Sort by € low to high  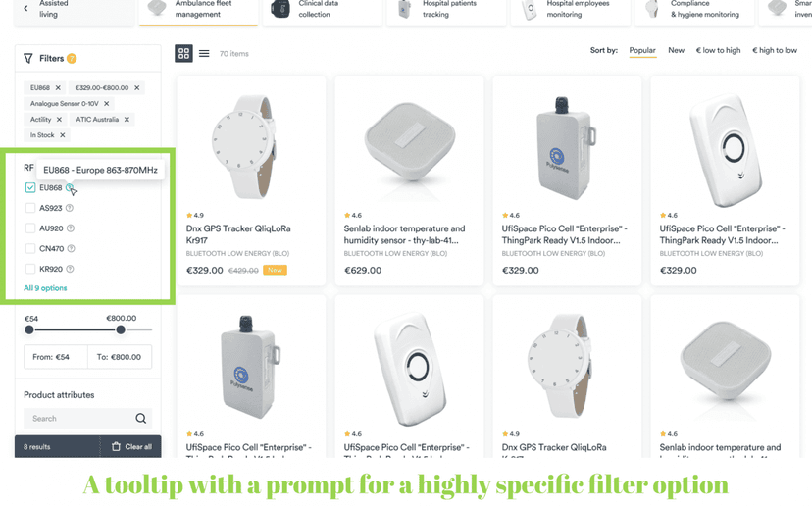(x=718, y=50)
